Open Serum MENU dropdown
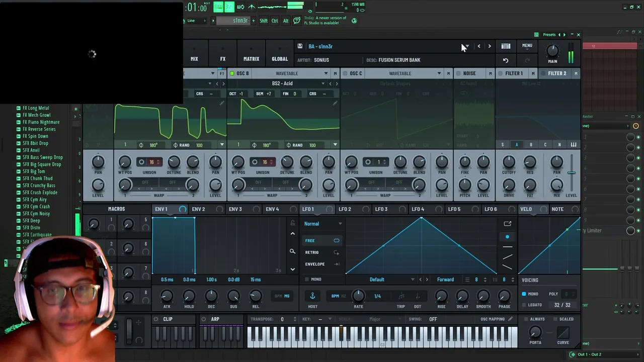 (527, 46)
